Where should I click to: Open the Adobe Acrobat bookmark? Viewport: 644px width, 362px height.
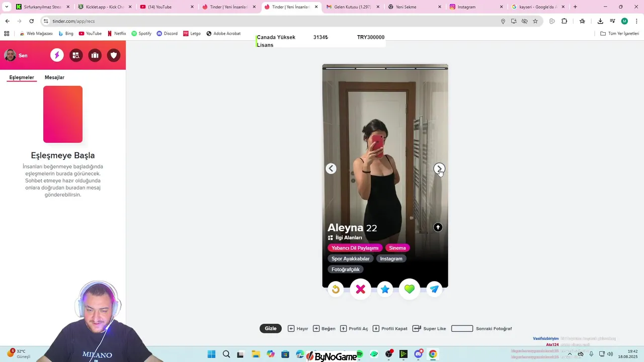223,34
